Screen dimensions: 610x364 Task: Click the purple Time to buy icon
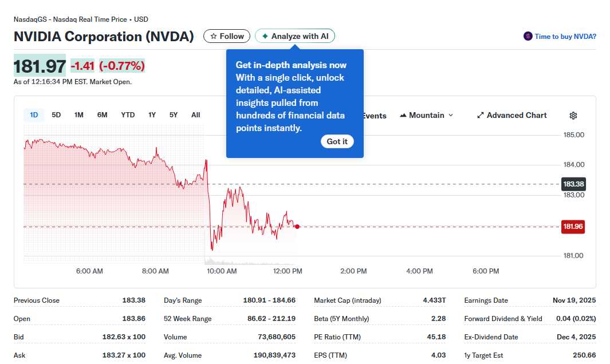point(528,37)
